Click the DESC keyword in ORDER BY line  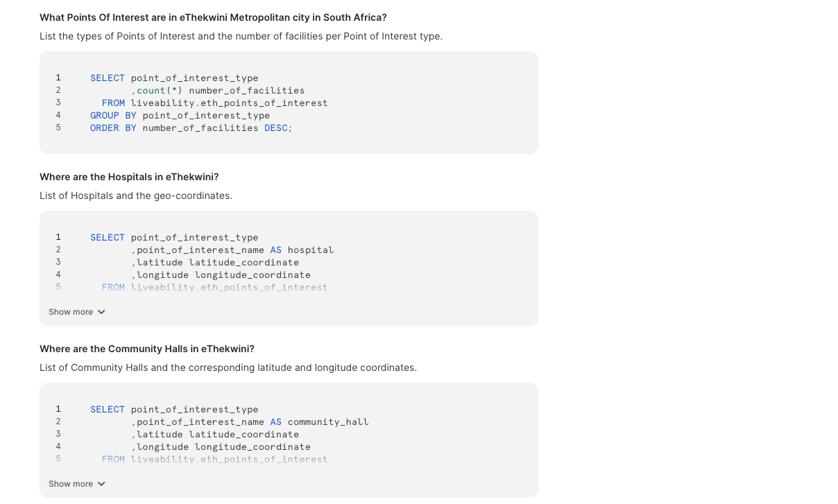pyautogui.click(x=276, y=128)
